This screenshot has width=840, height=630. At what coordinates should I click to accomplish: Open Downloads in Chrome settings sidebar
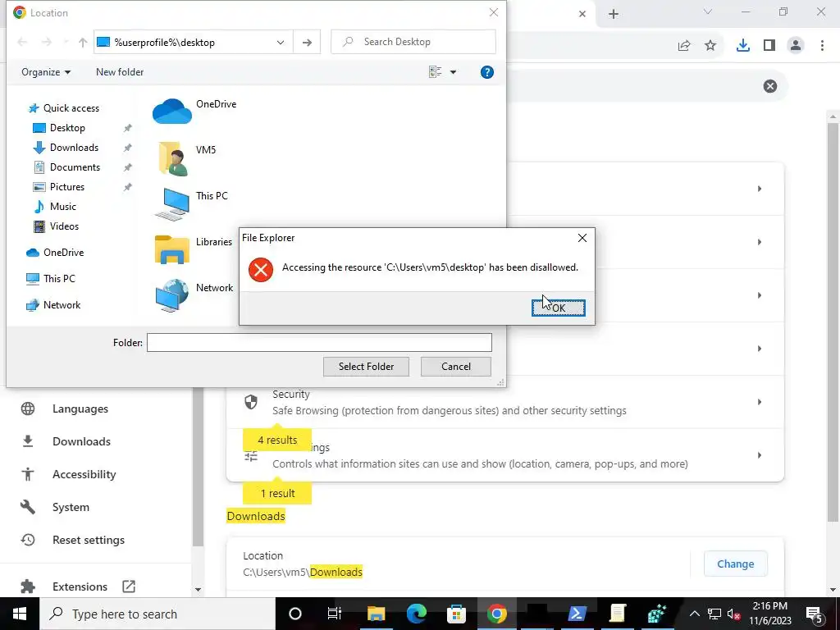tap(81, 441)
